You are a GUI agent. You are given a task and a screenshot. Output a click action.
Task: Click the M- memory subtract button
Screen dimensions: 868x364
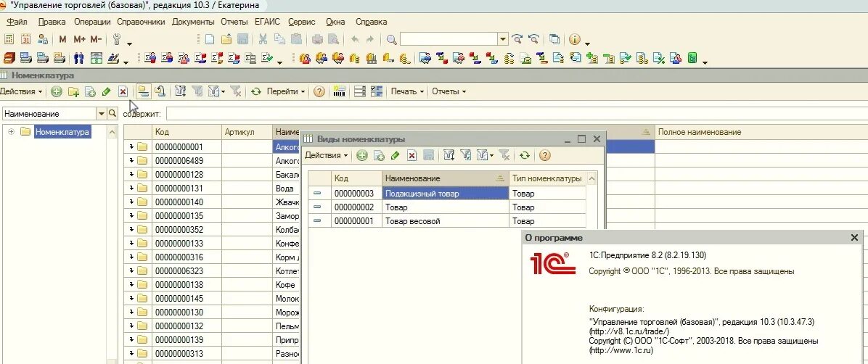[96, 39]
